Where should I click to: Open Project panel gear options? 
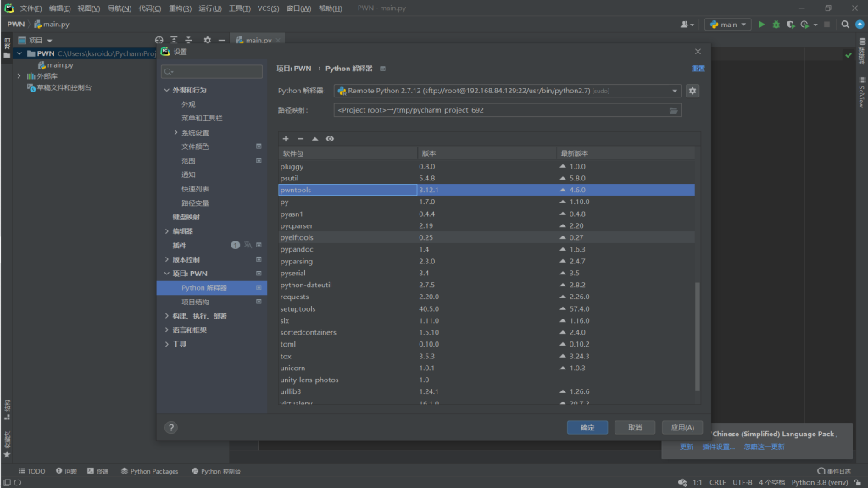point(207,40)
